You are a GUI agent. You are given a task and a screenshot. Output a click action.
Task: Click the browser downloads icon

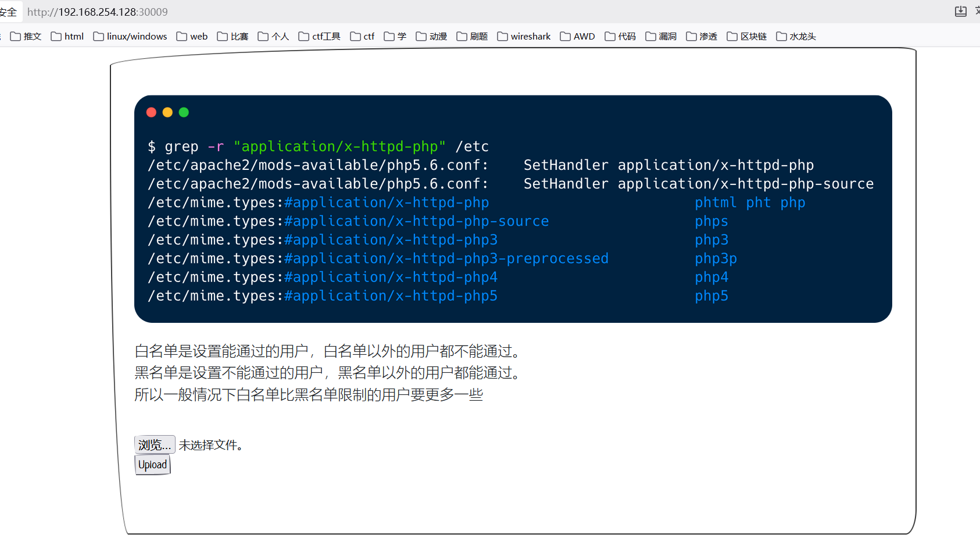tap(961, 12)
